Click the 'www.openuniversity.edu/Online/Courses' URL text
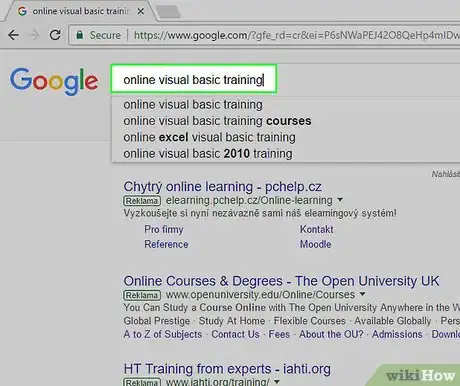This screenshot has height=386, width=460. (x=260, y=295)
